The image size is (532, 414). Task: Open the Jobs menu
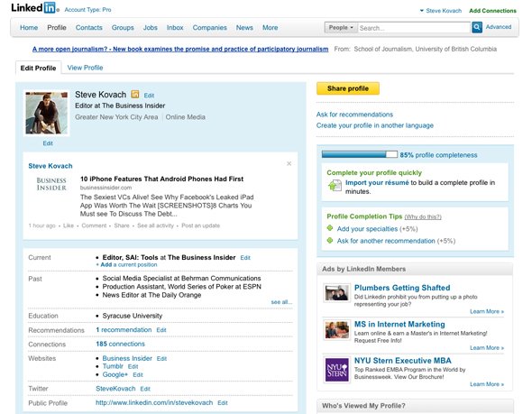pyautogui.click(x=150, y=28)
